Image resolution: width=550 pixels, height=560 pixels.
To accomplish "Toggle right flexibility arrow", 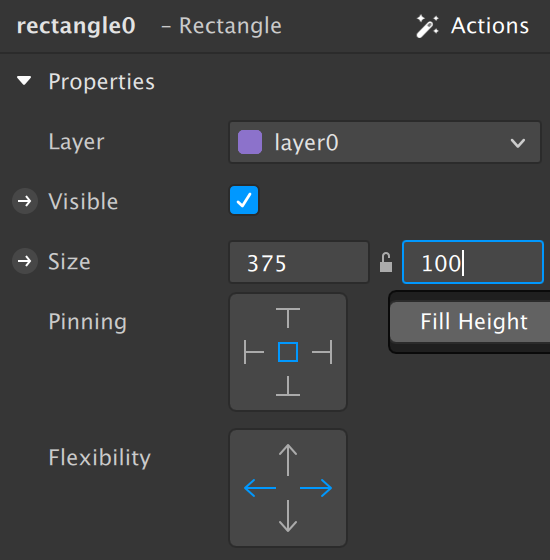I will pos(316,488).
